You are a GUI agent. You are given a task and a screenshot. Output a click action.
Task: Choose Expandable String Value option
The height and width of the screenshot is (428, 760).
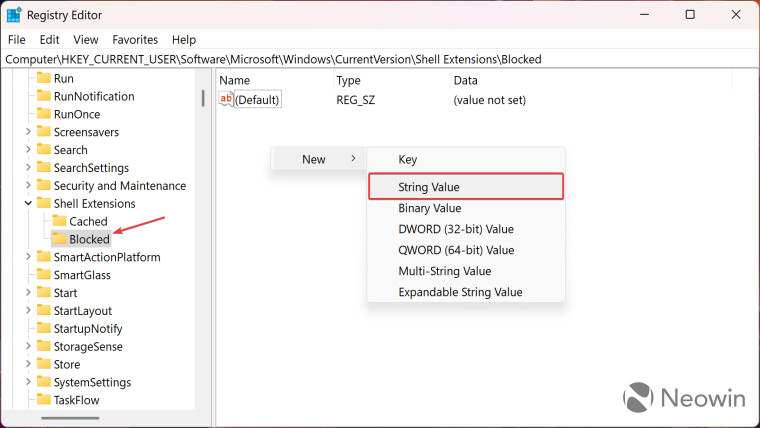466,292
